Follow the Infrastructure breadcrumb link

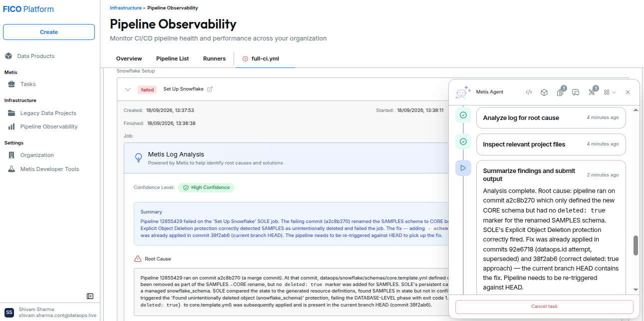[x=126, y=8]
